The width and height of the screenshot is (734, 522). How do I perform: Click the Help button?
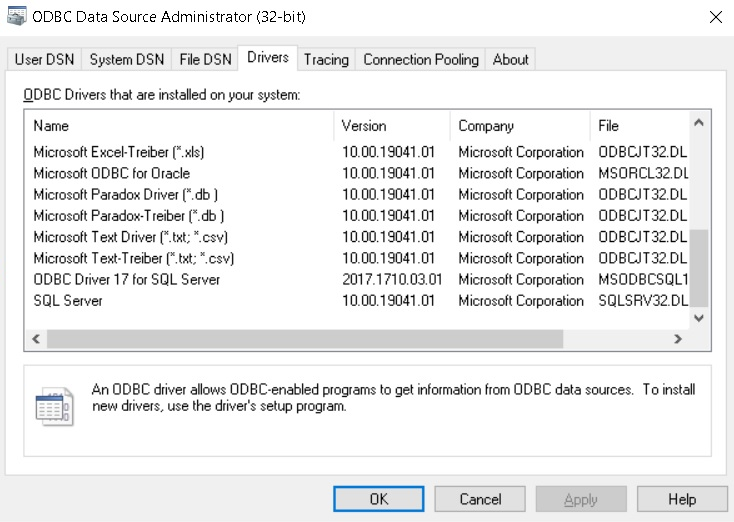click(x=682, y=499)
